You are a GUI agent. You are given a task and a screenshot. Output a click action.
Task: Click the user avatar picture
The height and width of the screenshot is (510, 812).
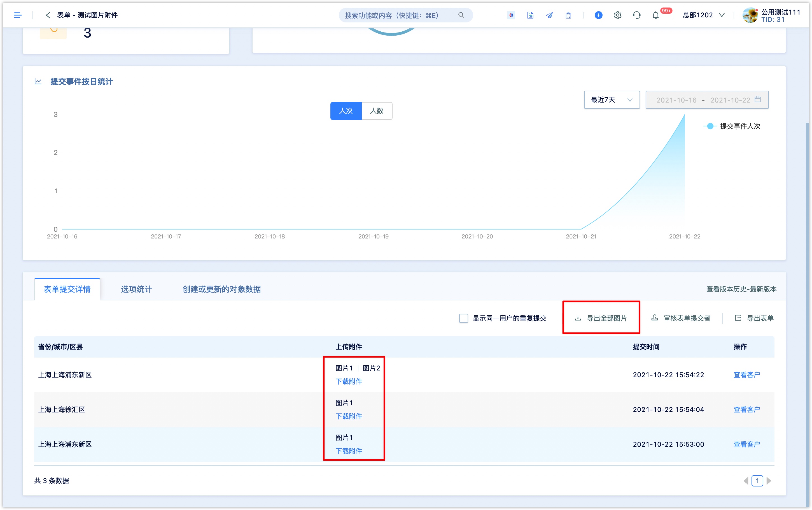750,15
